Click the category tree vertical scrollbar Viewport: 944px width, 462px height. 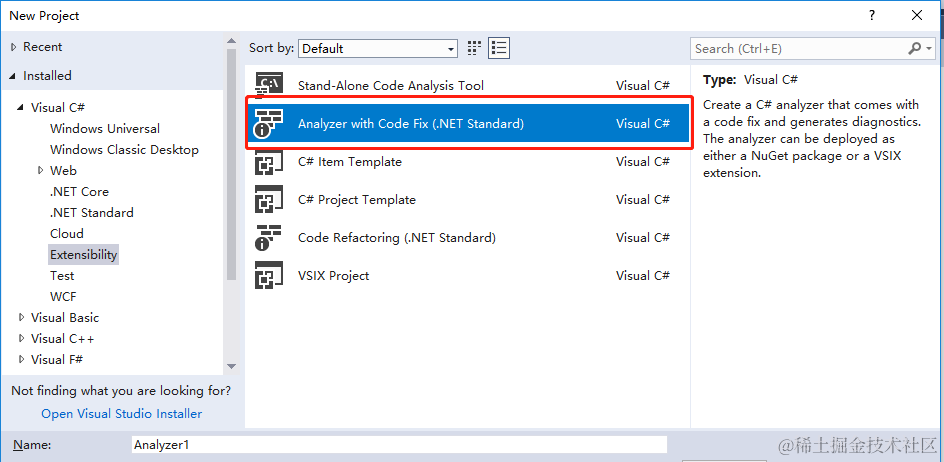231,164
